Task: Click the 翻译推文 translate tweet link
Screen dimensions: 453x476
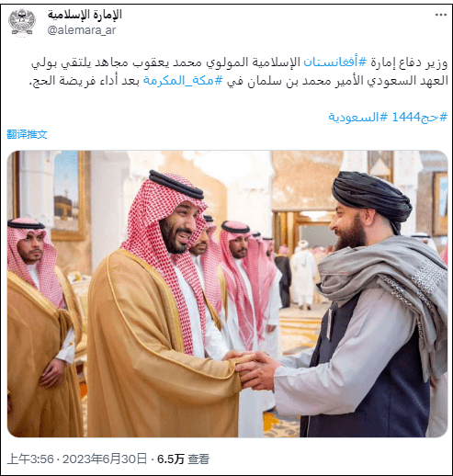Action: pos(27,134)
